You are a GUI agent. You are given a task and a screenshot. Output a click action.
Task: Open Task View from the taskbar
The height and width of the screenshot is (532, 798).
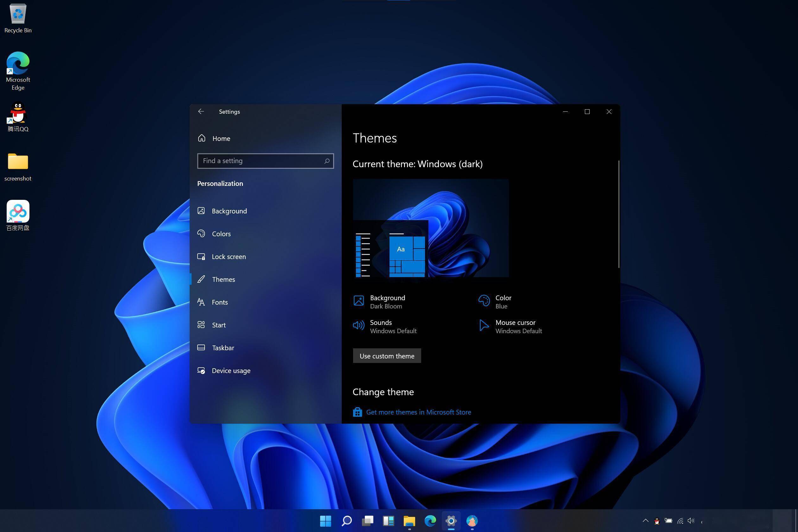pyautogui.click(x=367, y=521)
